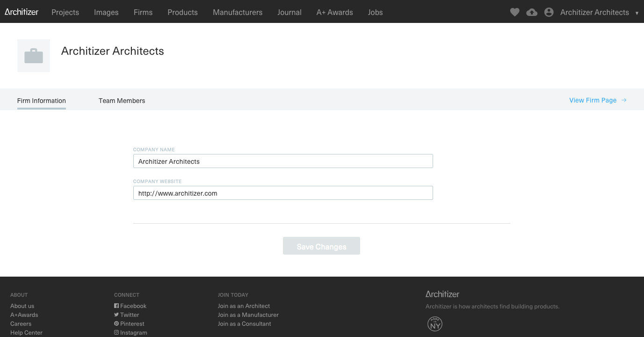Switch to the Team Members tab
Screen dimensions: 644x337
(122, 101)
